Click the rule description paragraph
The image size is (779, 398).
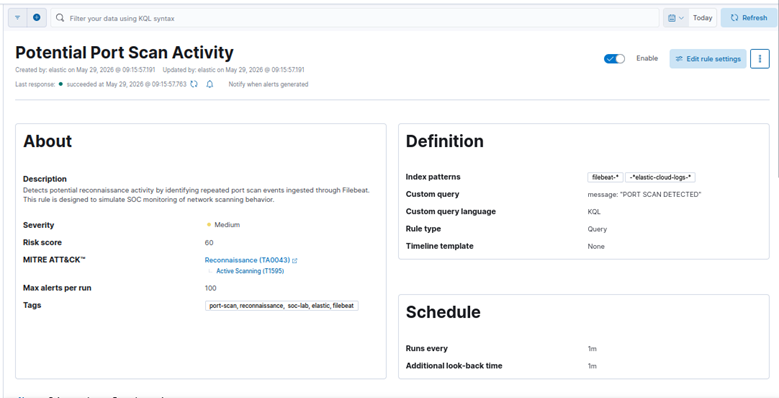pos(196,195)
